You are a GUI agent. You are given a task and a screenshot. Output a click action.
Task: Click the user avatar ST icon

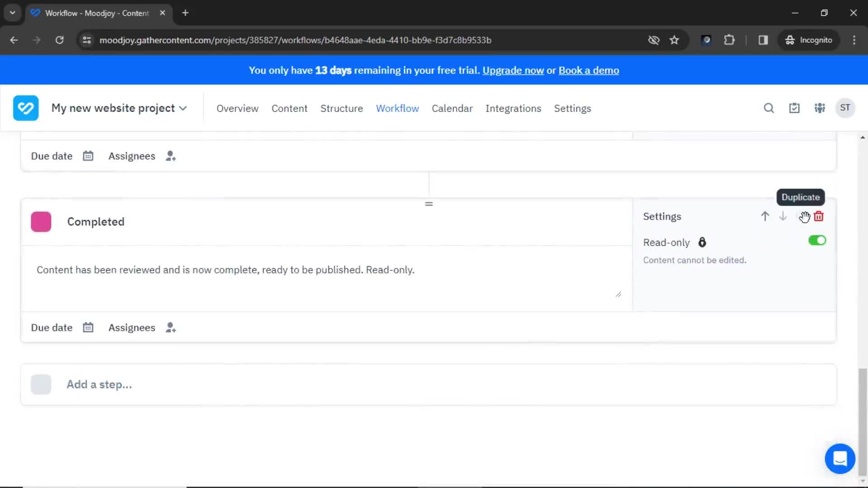(x=845, y=108)
